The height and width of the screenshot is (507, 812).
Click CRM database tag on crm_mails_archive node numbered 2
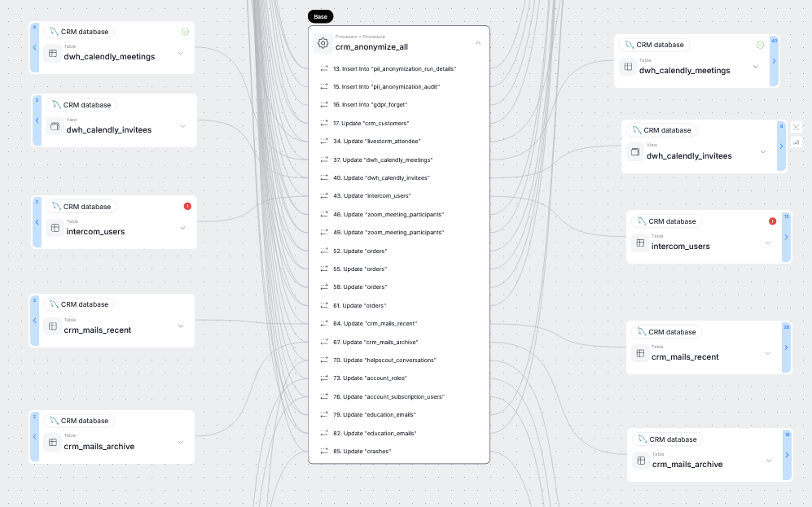pos(79,421)
